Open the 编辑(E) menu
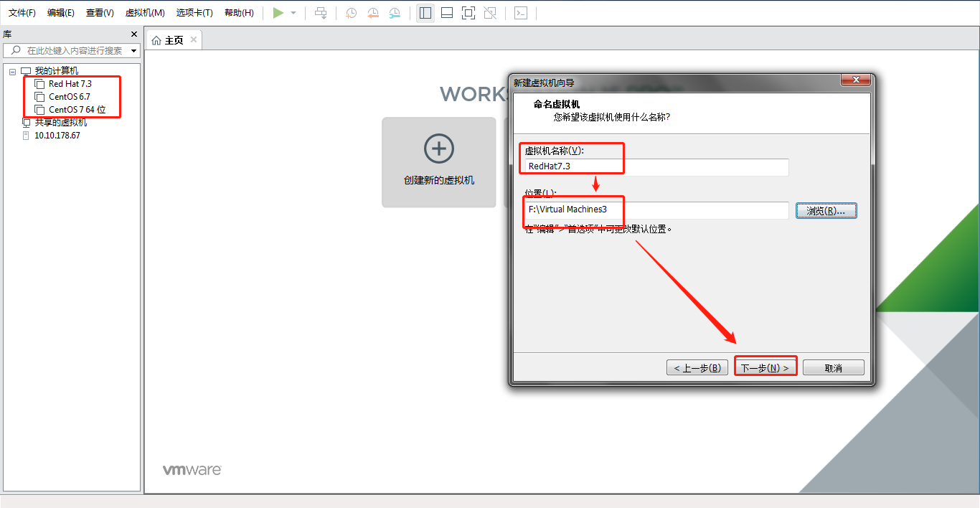980x508 pixels. [61, 13]
